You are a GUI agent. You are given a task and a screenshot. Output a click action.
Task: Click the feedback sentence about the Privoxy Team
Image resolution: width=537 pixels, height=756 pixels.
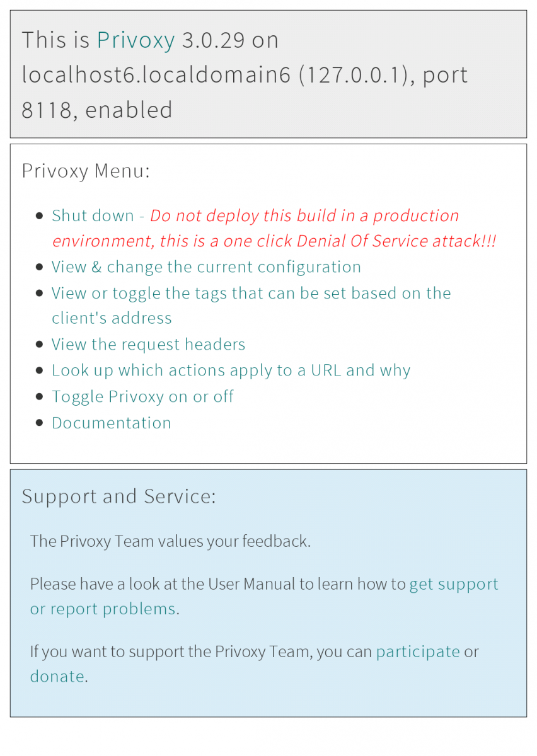point(170,541)
